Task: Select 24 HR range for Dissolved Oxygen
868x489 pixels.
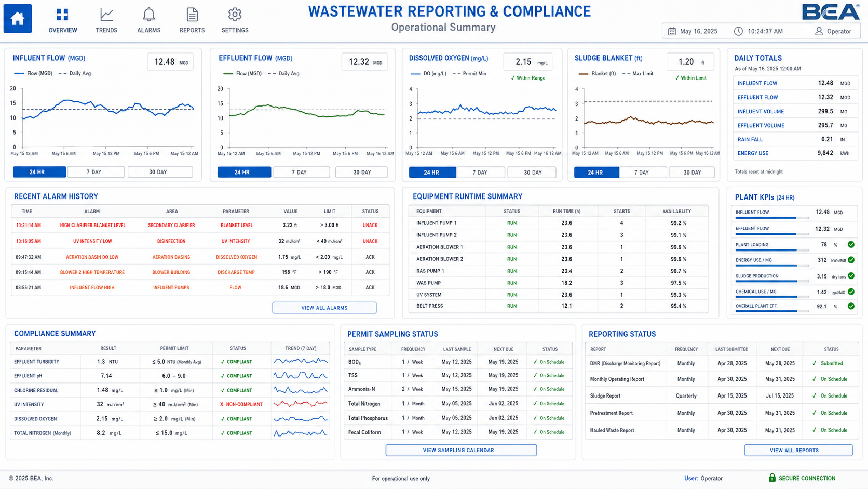Action: point(432,172)
